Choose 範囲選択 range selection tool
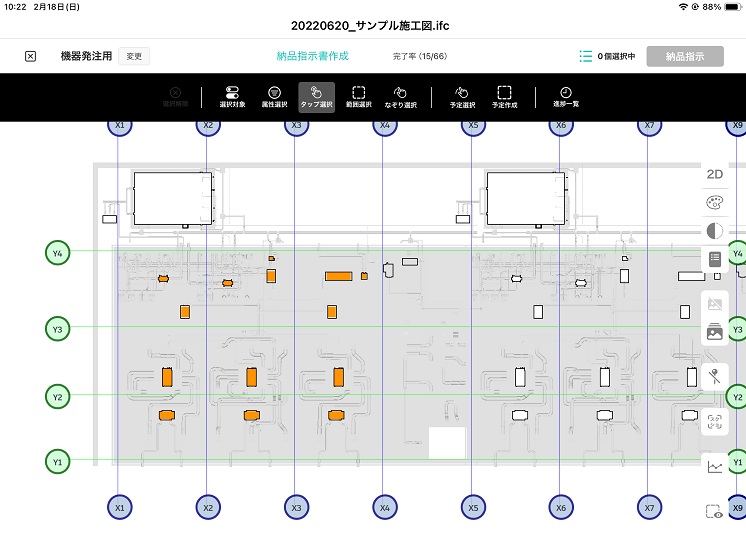The width and height of the screenshot is (746, 560). click(x=358, y=97)
